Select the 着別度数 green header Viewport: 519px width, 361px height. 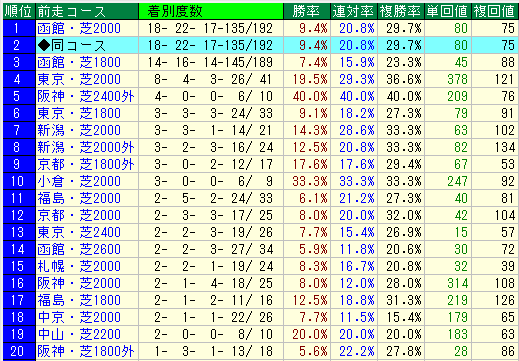click(x=211, y=11)
